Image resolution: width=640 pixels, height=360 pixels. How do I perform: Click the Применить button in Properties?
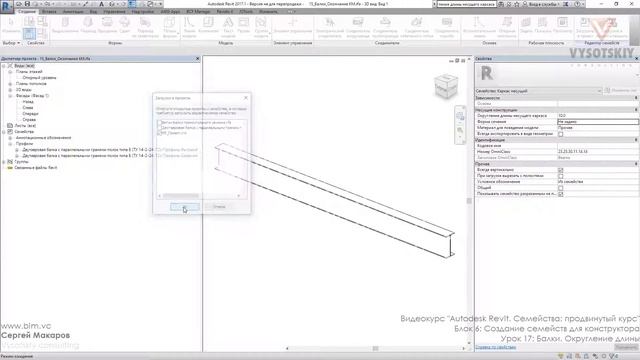pyautogui.click(x=626, y=347)
